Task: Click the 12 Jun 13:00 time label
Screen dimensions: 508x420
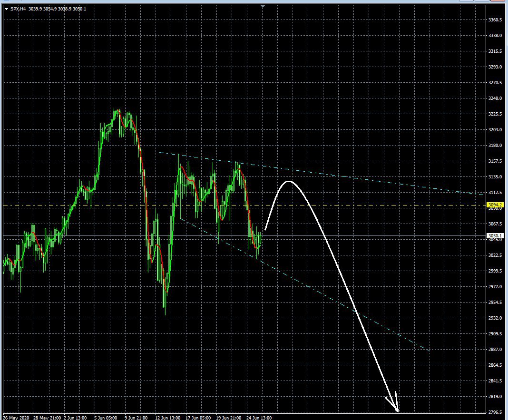Action: [x=167, y=418]
